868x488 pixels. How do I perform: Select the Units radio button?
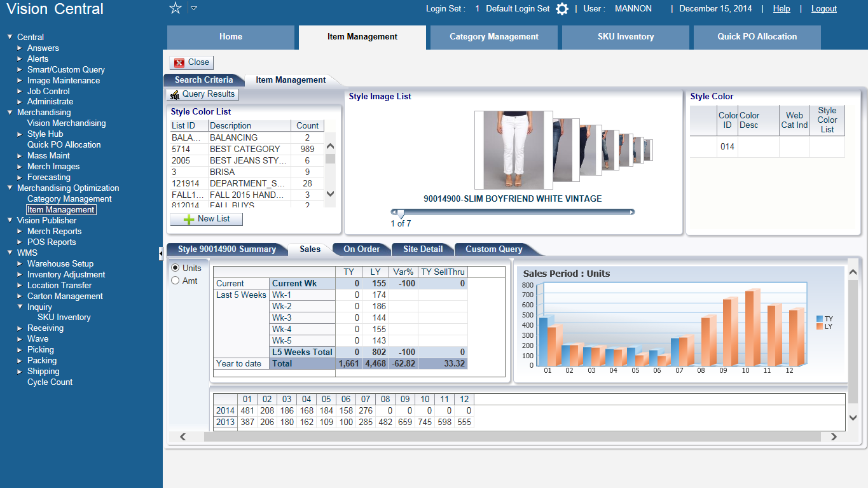point(176,268)
